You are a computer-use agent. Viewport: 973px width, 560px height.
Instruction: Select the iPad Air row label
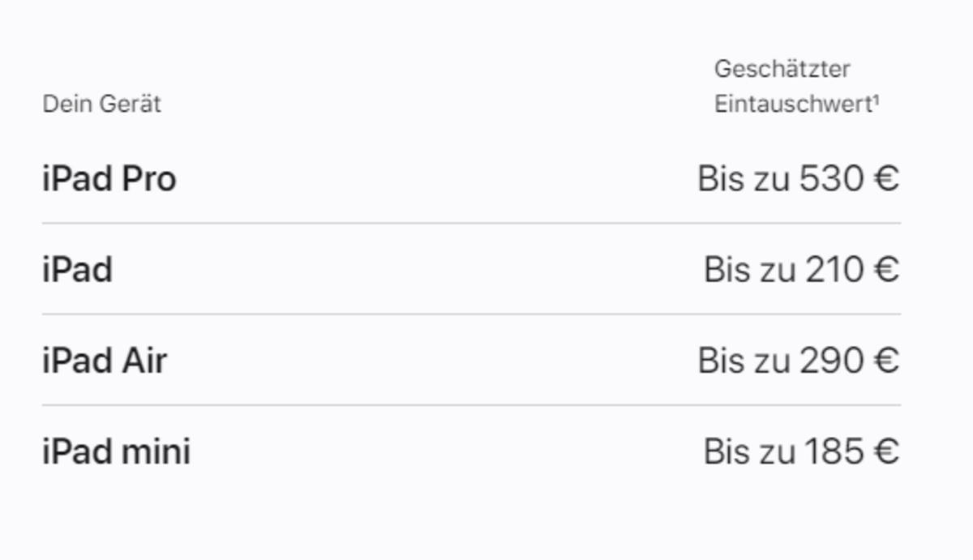[x=104, y=360]
